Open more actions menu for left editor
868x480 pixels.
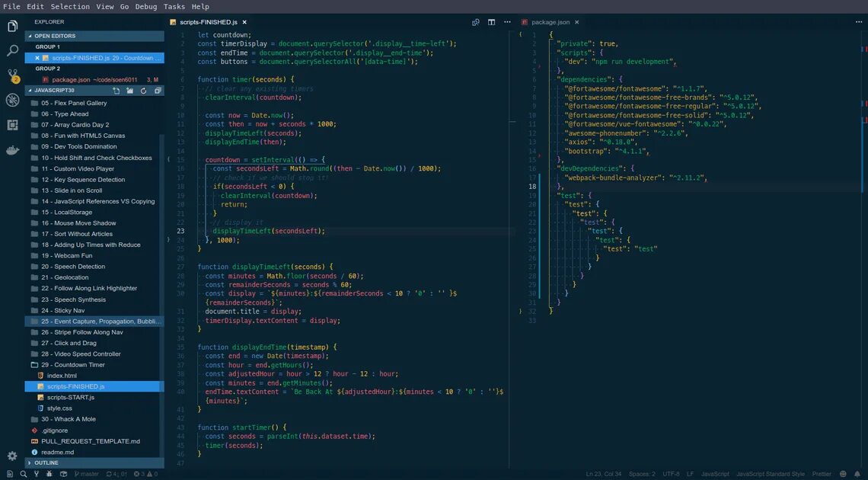(x=507, y=22)
